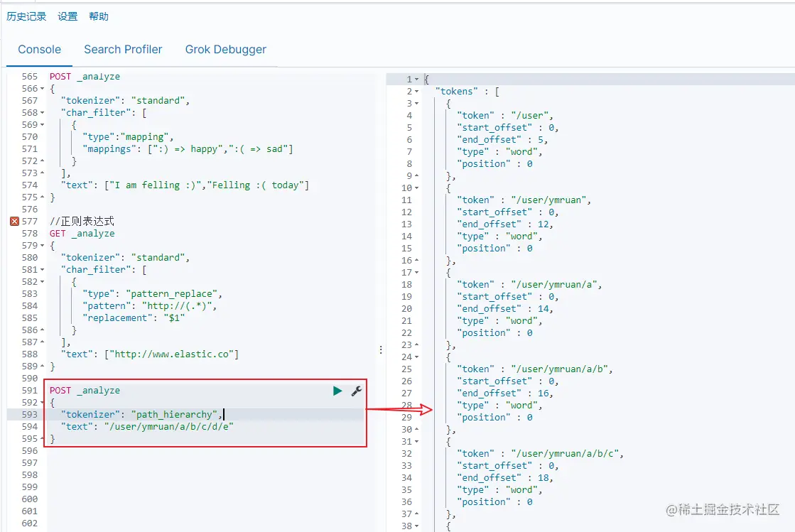Screen dimensions: 795x532
Task: Click the "GET _analyze" text on line 578
Action: click(x=82, y=234)
